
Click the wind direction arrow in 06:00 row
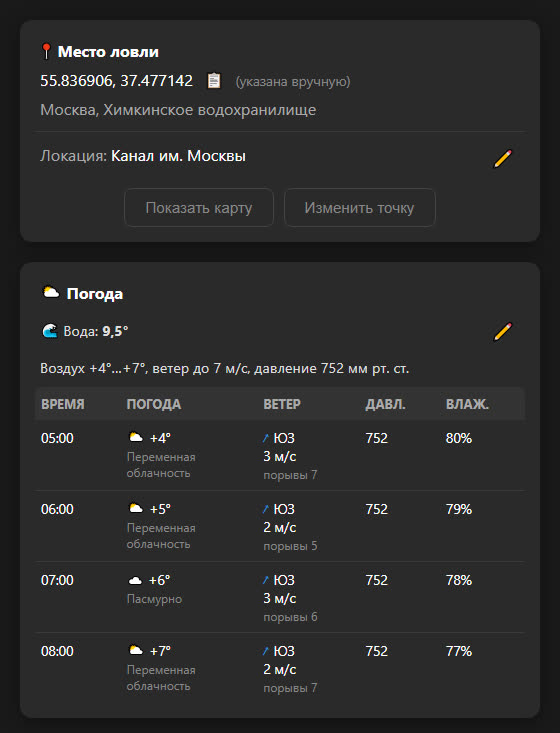[x=266, y=509]
